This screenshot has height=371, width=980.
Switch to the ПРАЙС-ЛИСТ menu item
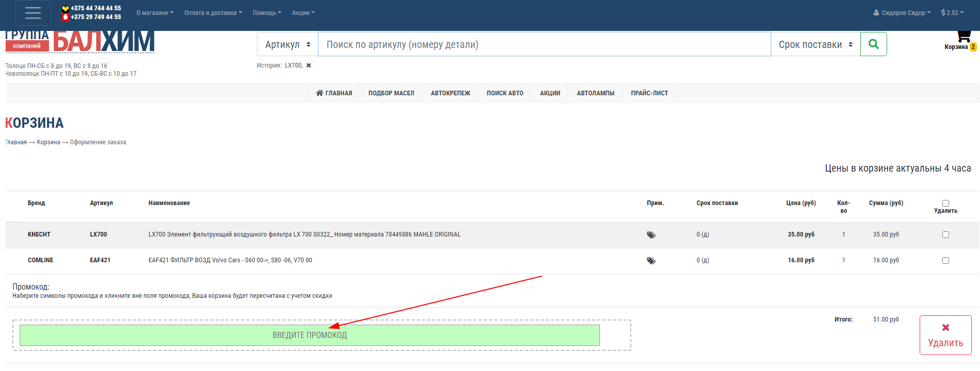tap(649, 93)
